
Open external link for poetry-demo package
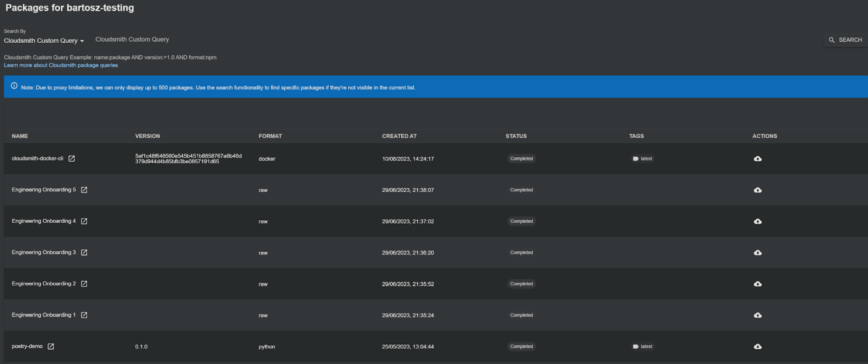[50, 346]
